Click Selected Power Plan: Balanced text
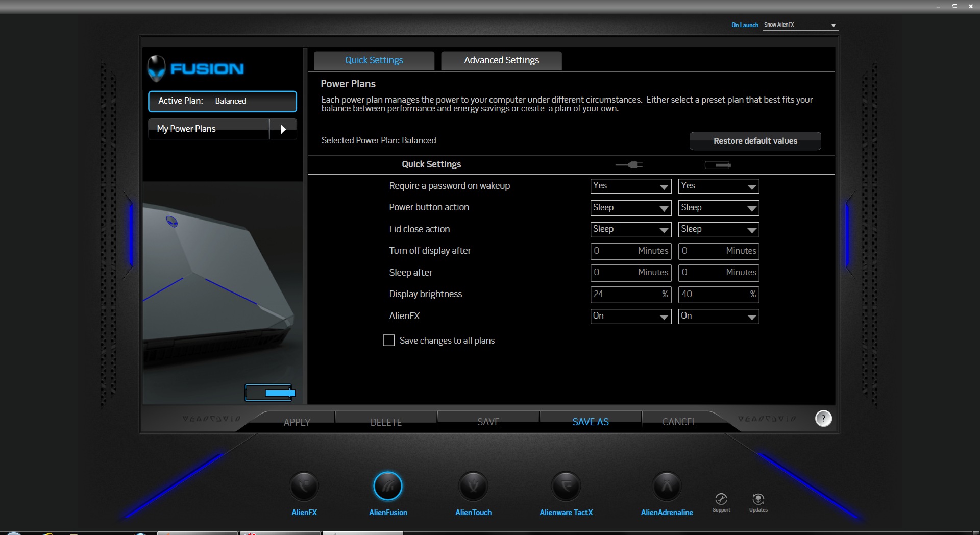The width and height of the screenshot is (980, 535). (379, 140)
